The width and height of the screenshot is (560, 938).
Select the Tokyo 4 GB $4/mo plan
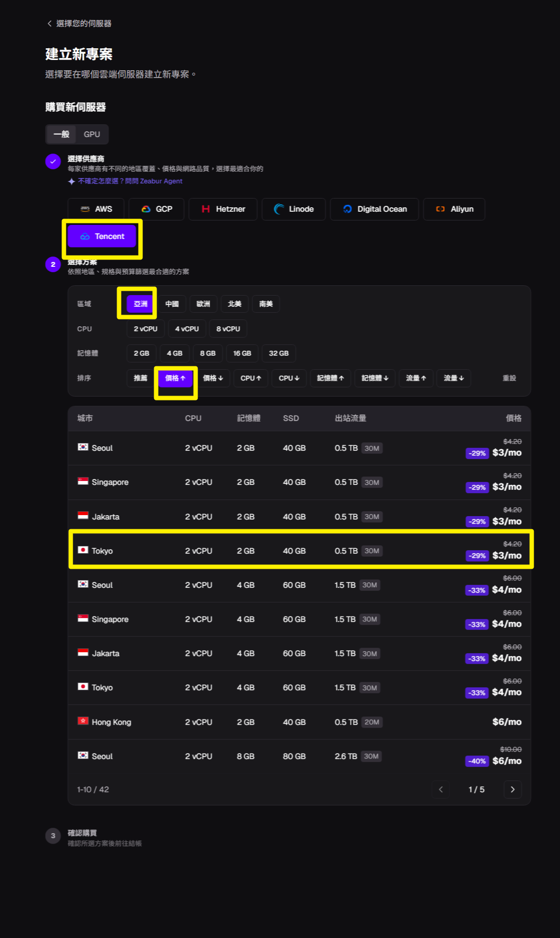[x=299, y=687]
